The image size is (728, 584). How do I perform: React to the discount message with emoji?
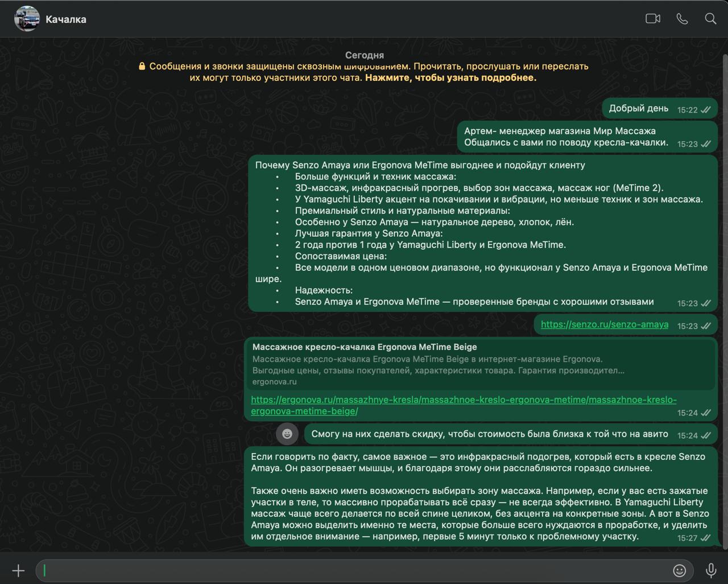coord(287,434)
